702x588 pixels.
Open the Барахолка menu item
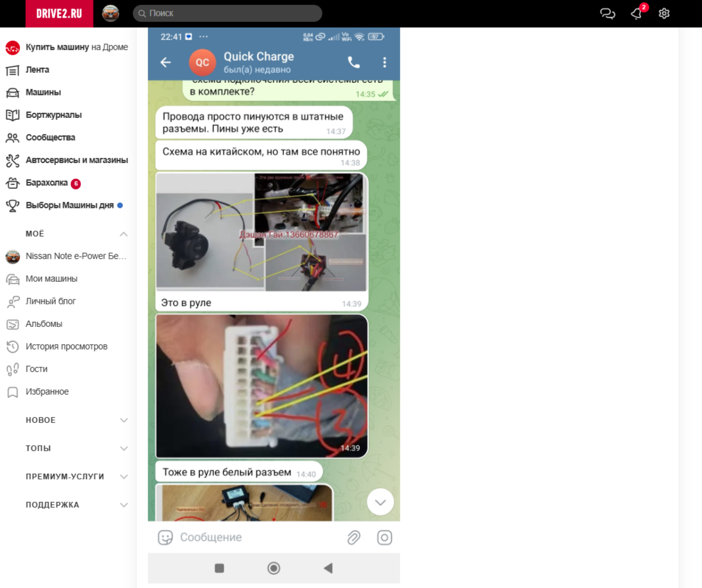tap(46, 183)
